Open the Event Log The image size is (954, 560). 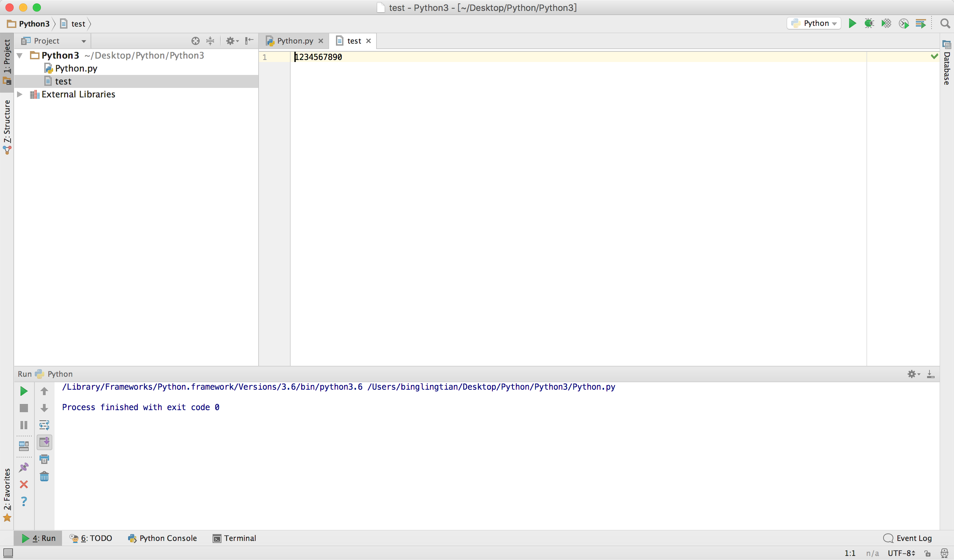pyautogui.click(x=907, y=538)
